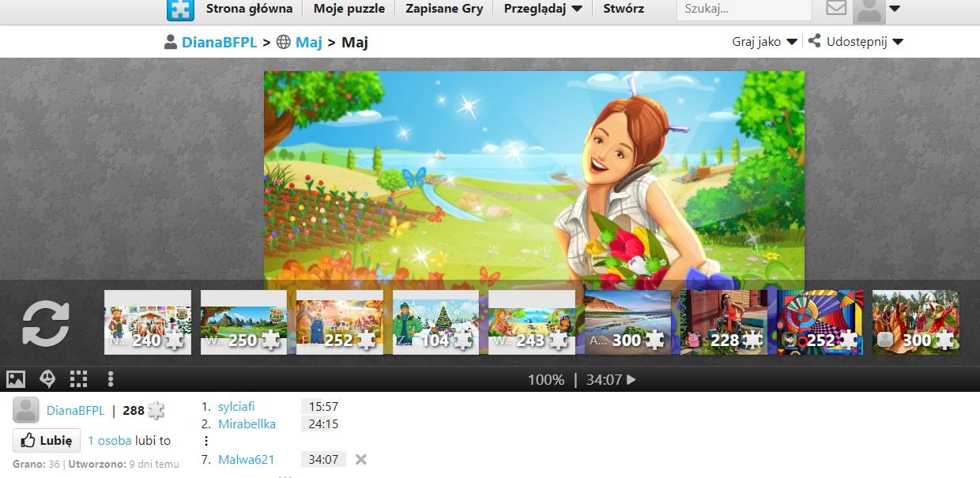Viewport: 980px width, 478px height.
Task: Open DianaBFPL profile from breadcrumb
Action: pyautogui.click(x=219, y=43)
